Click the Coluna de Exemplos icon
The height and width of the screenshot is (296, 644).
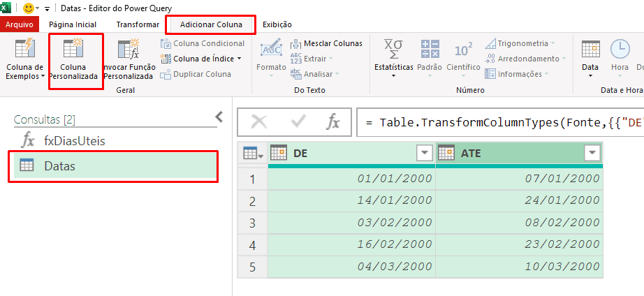point(25,49)
